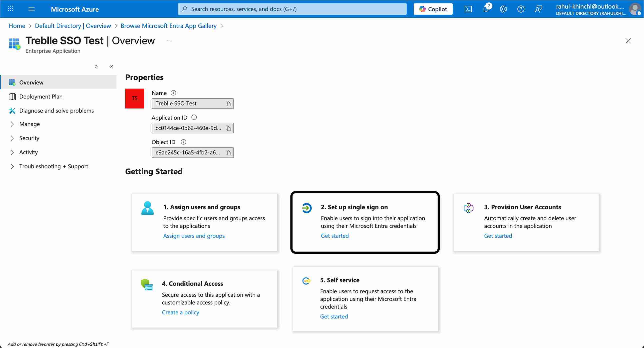This screenshot has height=348, width=644.
Task: Open the Overview ellipsis menu
Action: click(169, 40)
